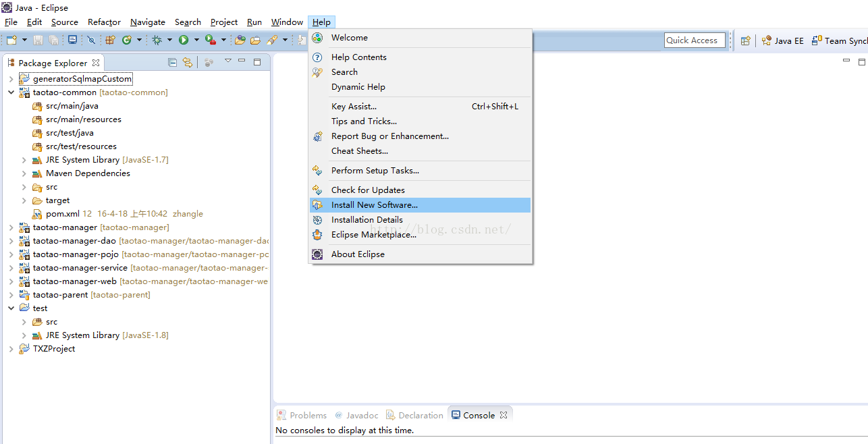Switch to the Java EE perspective
The width and height of the screenshot is (868, 444).
783,40
